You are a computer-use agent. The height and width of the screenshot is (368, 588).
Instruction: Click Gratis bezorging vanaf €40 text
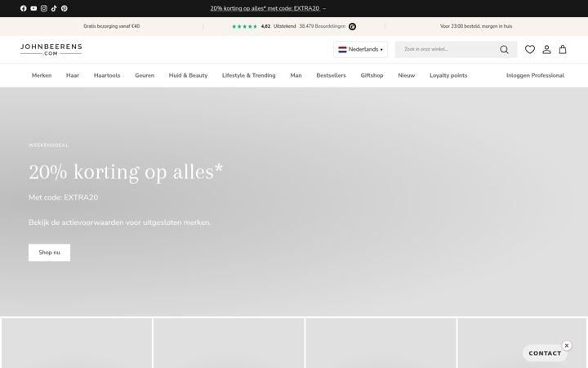111,26
